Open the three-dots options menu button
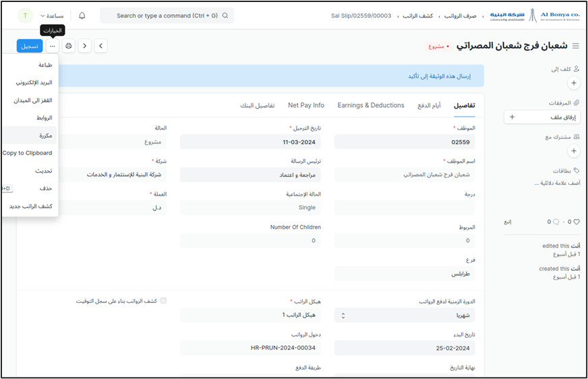 [53, 46]
